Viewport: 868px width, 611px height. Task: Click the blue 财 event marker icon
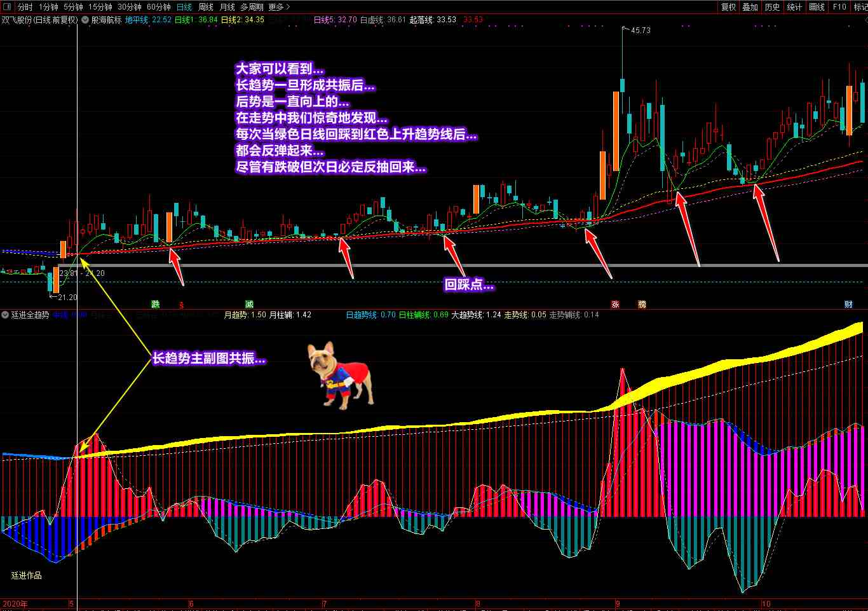[848, 305]
